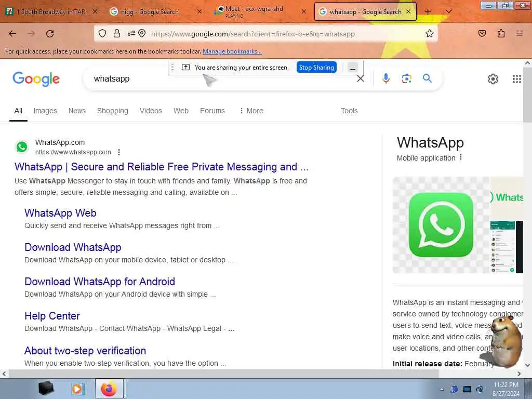
Task: Click the Google logo
Action: tap(36, 79)
